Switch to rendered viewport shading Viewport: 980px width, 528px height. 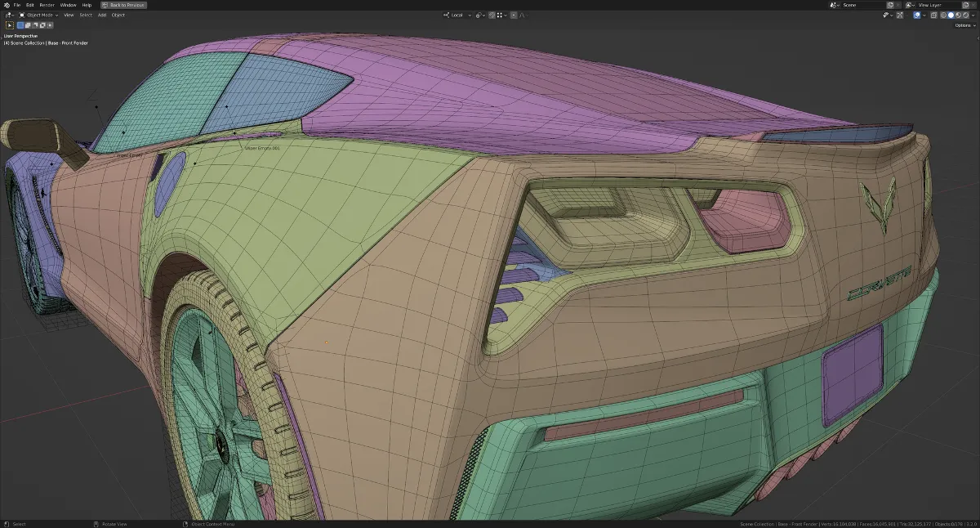(964, 15)
